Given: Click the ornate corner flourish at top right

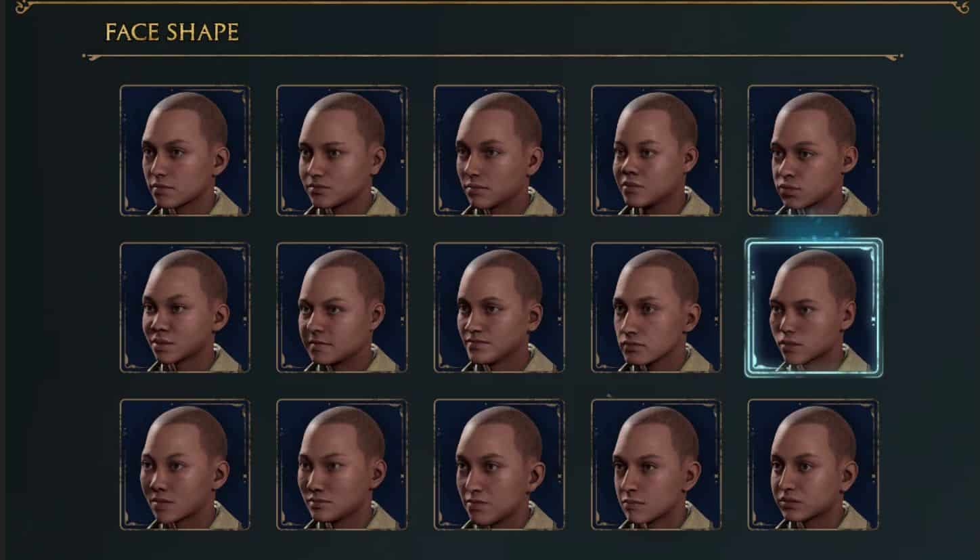Looking at the screenshot, I should pos(959,6).
